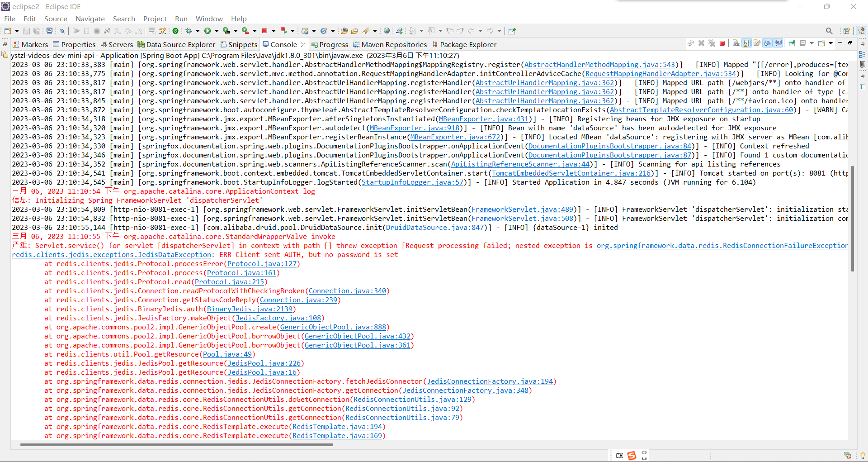Open the Protocol.java:127 stack trace link
This screenshot has width=868, height=462.
pos(262,264)
